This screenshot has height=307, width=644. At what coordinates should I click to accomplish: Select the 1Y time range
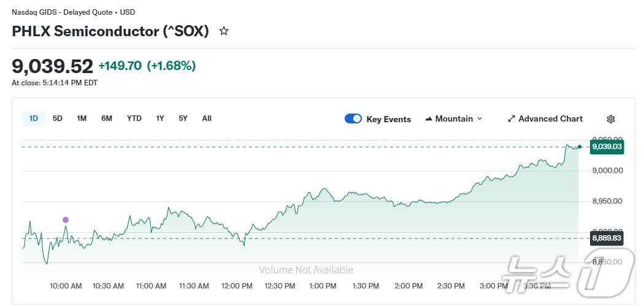click(x=160, y=119)
